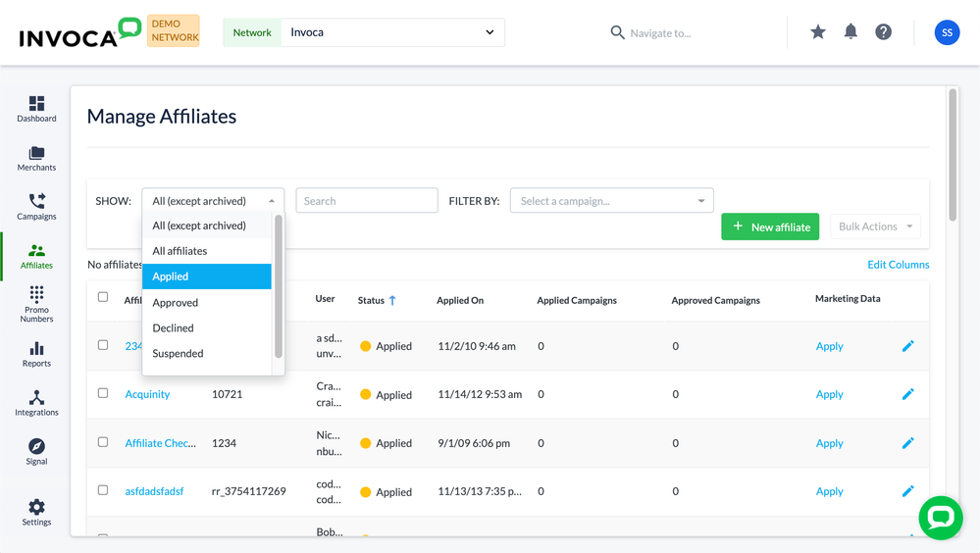Screen dimensions: 980x553
Task: Select the Suspended filter option
Action: pos(178,354)
